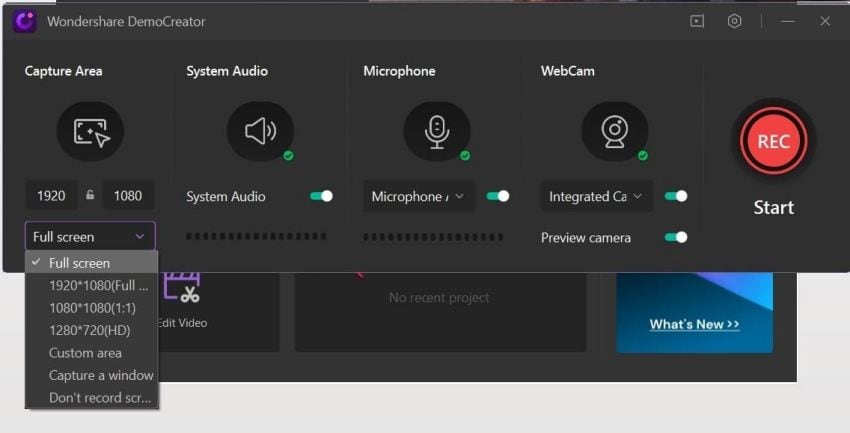Open the What's New link
The width and height of the screenshot is (850, 433).
[x=694, y=324]
